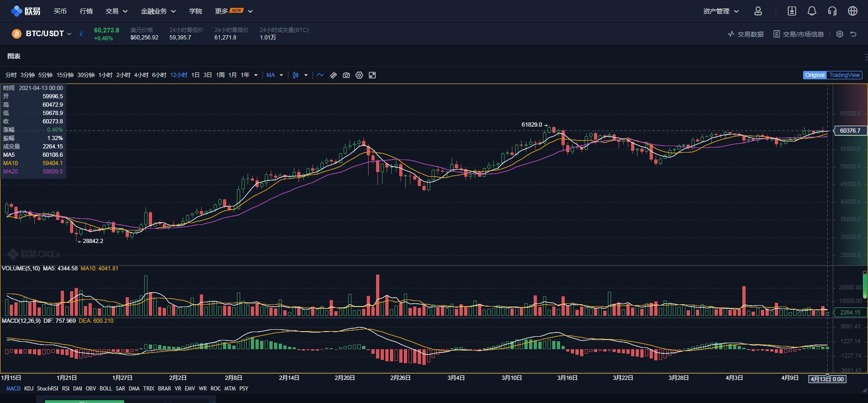Switch chart to Original mode
Screen dimensions: 868x403
815,75
